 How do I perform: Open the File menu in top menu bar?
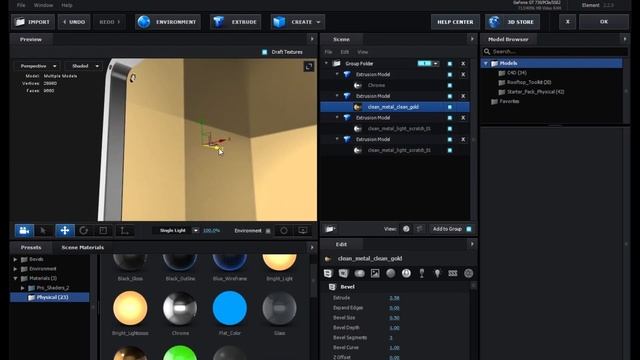tap(21, 5)
